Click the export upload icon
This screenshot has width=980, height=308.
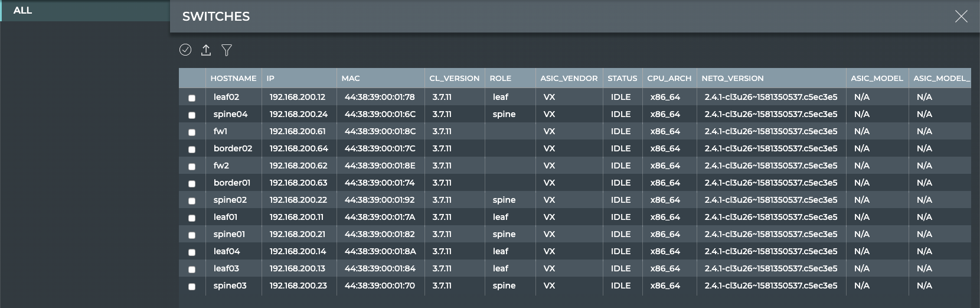(206, 50)
